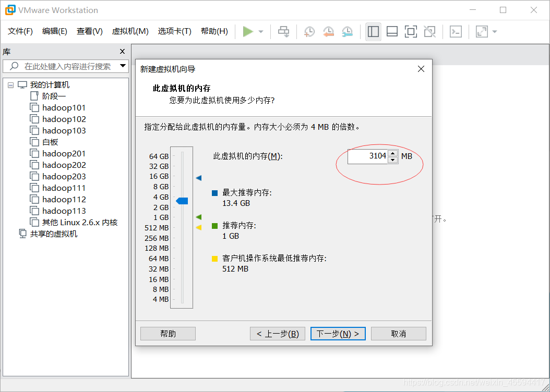Open the 编辑(E) menu

click(x=55, y=31)
